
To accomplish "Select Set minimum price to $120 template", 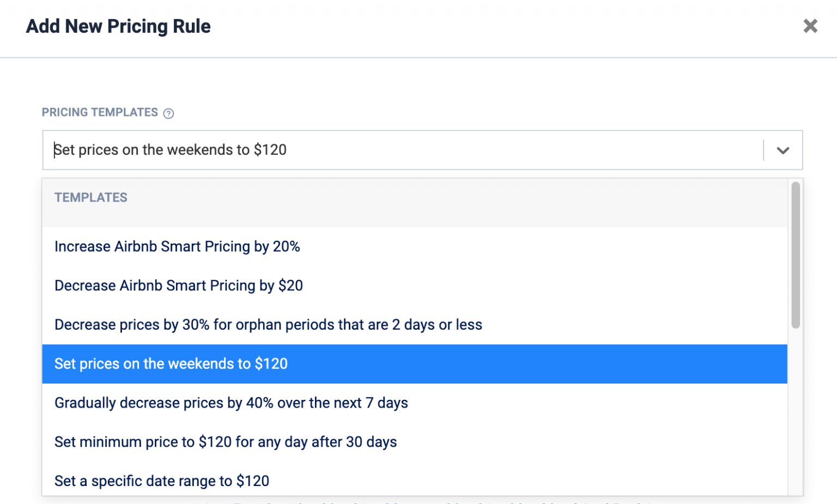I will pos(226,442).
